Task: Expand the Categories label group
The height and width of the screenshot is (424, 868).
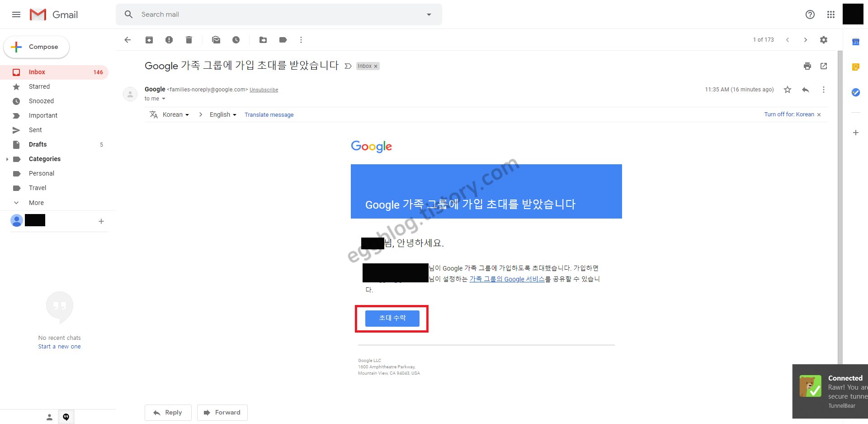Action: pos(7,159)
